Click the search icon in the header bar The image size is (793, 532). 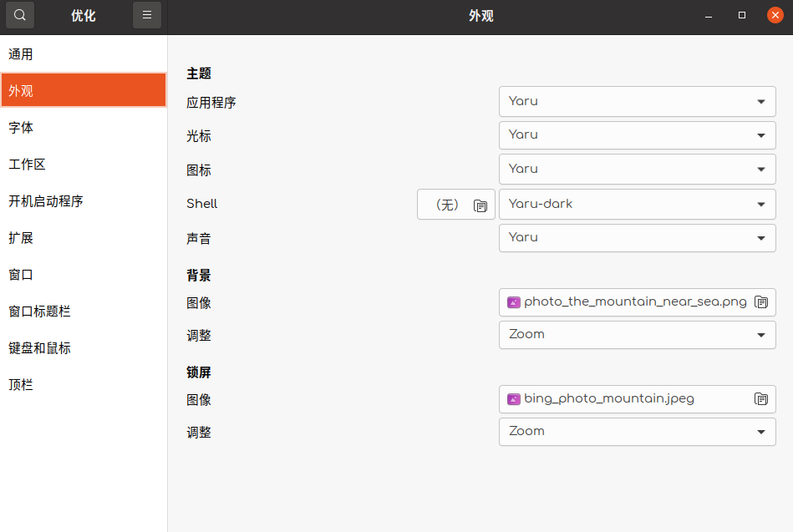pyautogui.click(x=18, y=15)
